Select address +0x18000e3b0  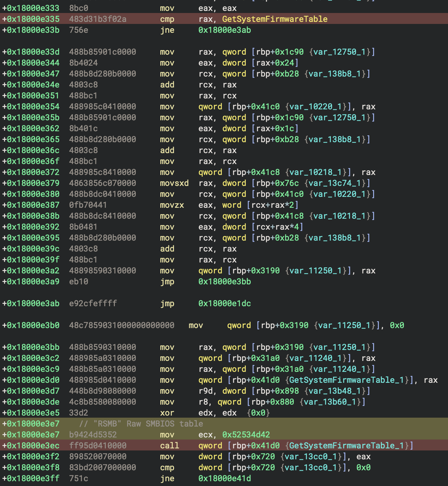pos(31,325)
